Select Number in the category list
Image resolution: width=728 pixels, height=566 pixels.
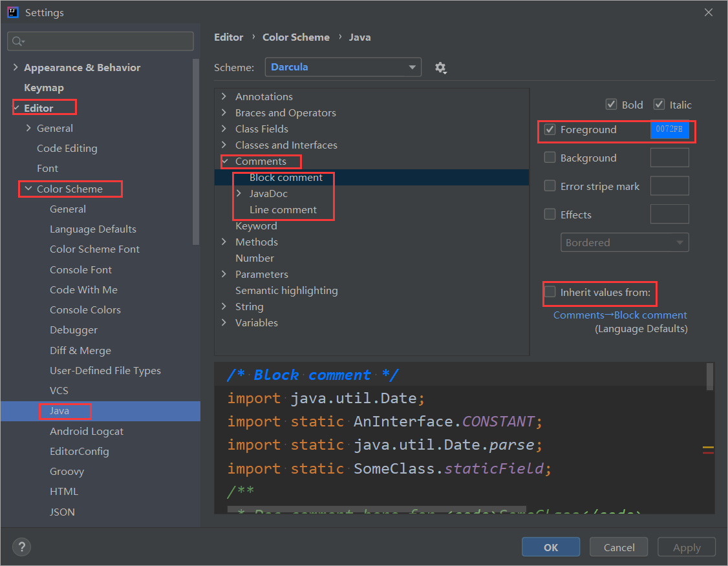coord(255,258)
